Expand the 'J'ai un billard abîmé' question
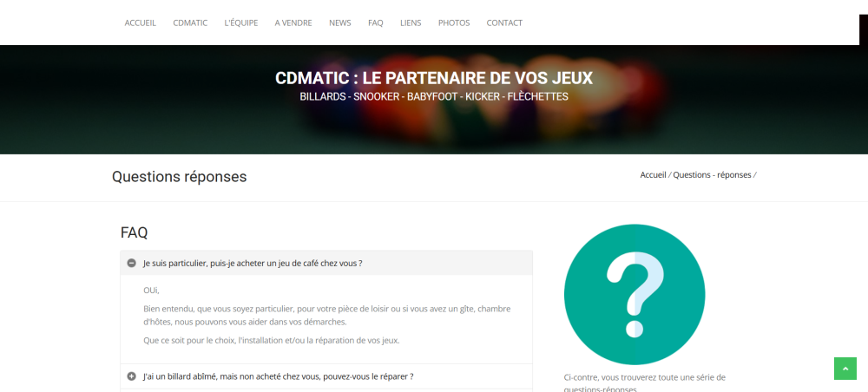 click(278, 376)
